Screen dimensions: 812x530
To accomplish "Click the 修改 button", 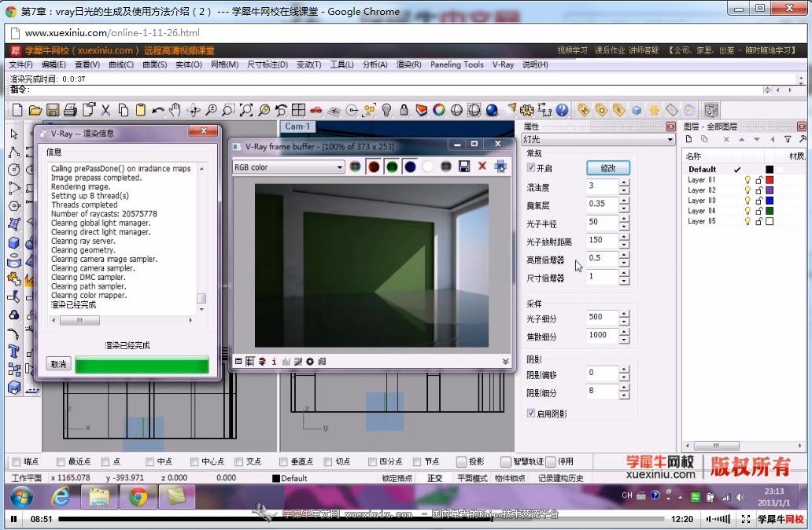I will point(608,167).
